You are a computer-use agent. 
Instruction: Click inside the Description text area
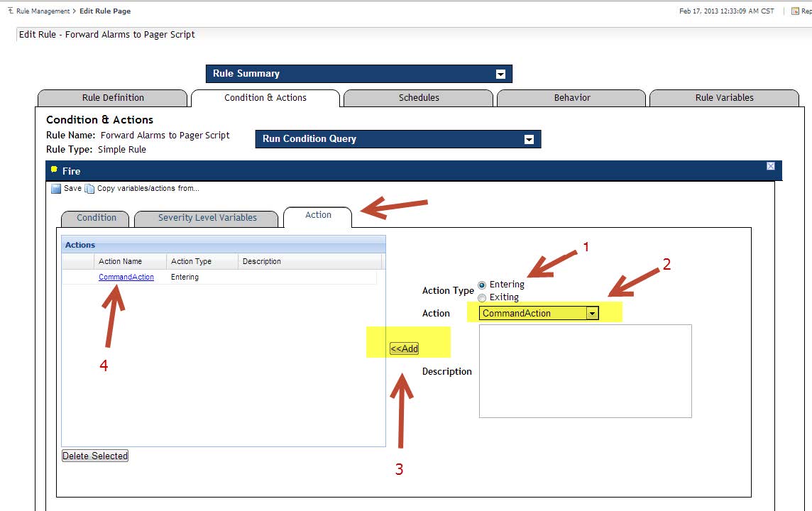point(585,371)
